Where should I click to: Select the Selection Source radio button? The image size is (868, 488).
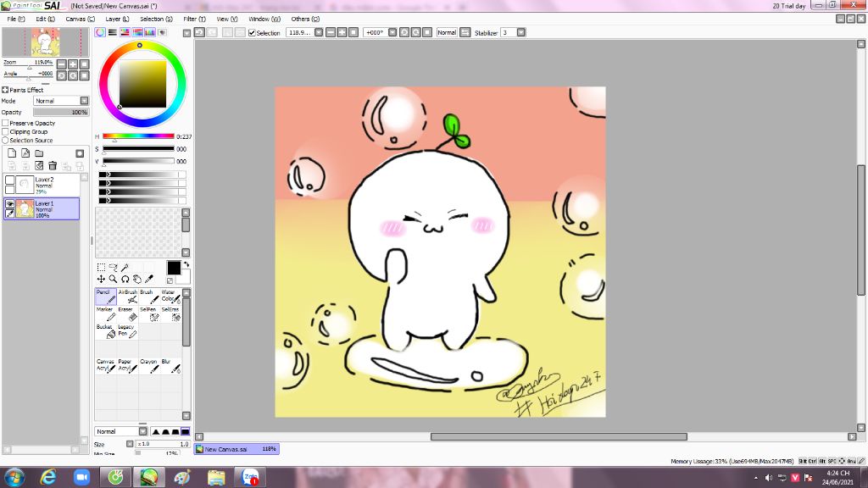[5, 141]
